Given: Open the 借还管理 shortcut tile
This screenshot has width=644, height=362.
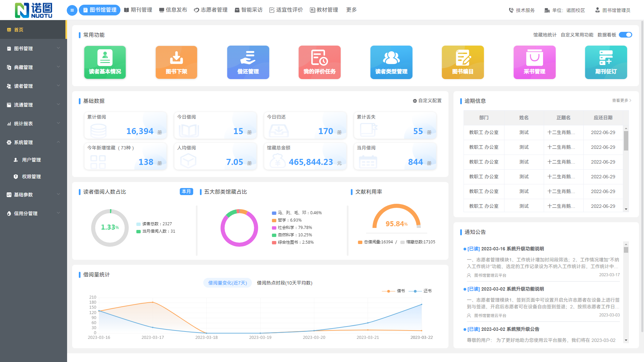Looking at the screenshot, I should click(x=248, y=62).
